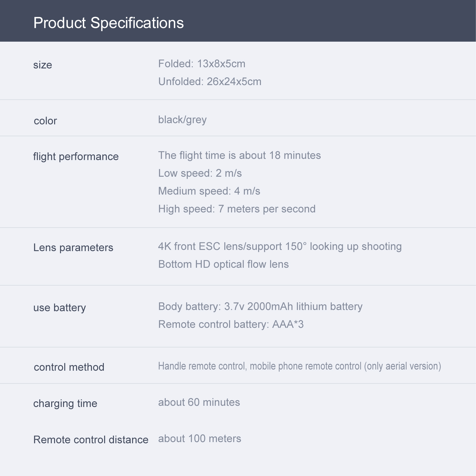Click the about 60 minutes charging value
Image resolution: width=476 pixels, height=476 pixels.
tap(199, 402)
